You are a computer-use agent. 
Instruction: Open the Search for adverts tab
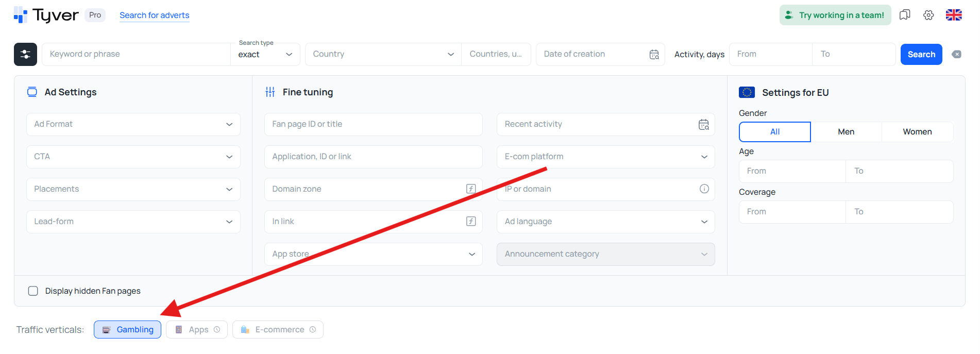154,15
